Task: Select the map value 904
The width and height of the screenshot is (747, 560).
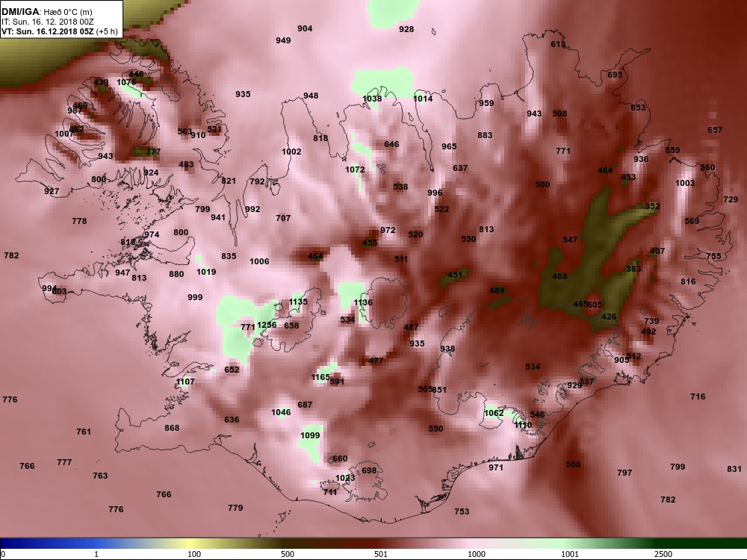Action: click(305, 28)
